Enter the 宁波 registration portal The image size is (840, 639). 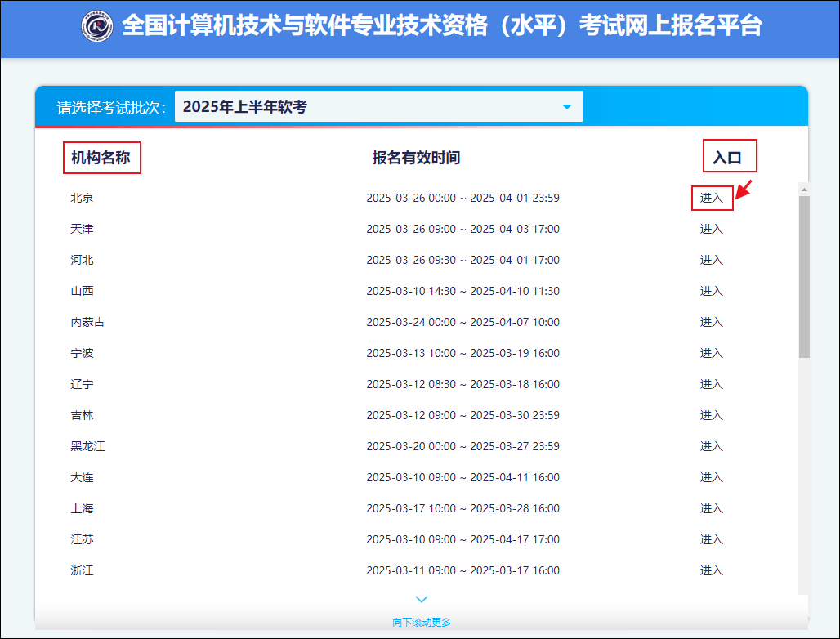coord(712,353)
